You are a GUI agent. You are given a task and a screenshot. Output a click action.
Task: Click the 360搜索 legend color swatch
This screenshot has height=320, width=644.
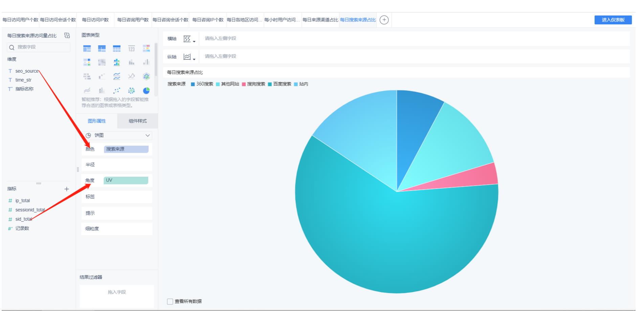tap(193, 84)
